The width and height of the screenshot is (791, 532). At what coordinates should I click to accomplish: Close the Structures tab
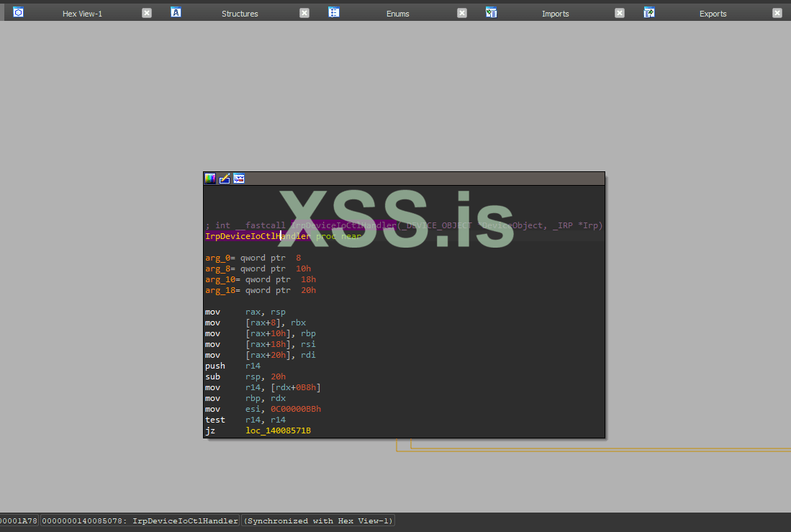[x=304, y=13]
